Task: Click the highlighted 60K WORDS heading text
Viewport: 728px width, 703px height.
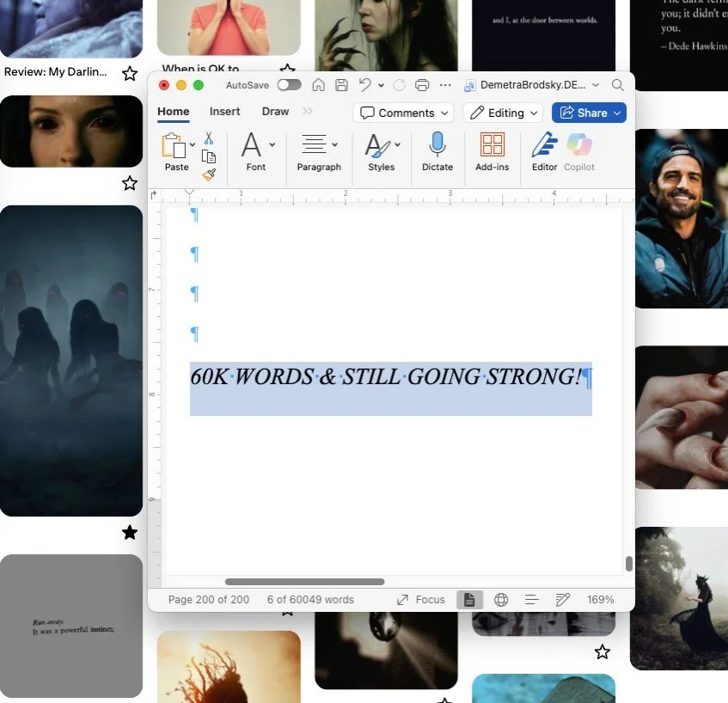Action: 385,376
